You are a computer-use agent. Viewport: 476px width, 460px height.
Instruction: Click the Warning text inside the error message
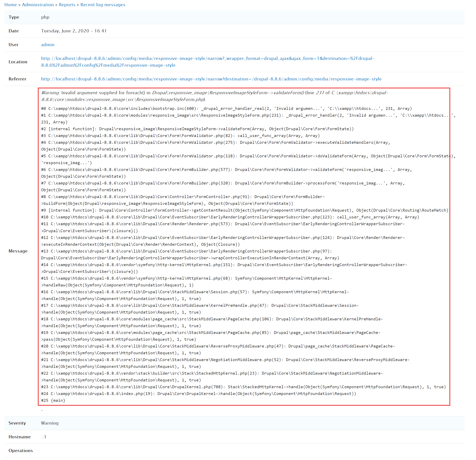(x=50, y=93)
